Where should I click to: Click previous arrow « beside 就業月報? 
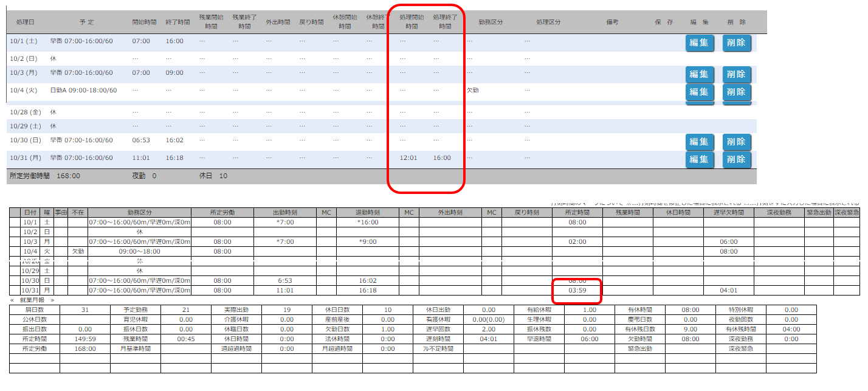12,300
